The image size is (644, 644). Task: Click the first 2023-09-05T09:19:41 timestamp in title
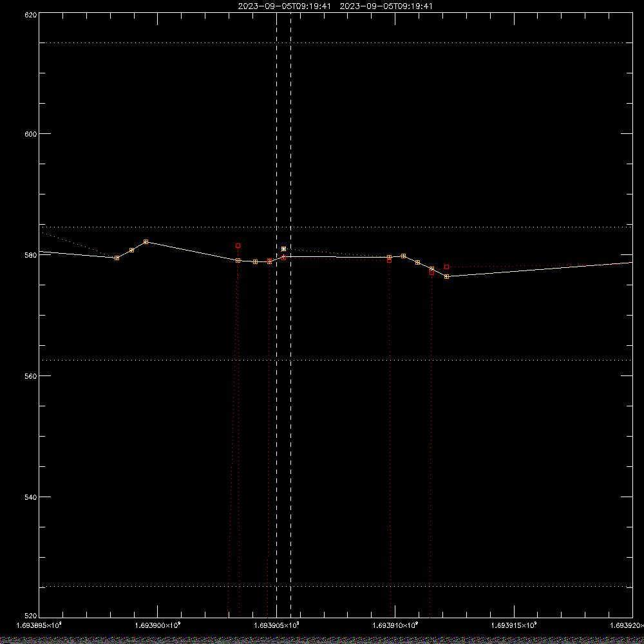(284, 6)
